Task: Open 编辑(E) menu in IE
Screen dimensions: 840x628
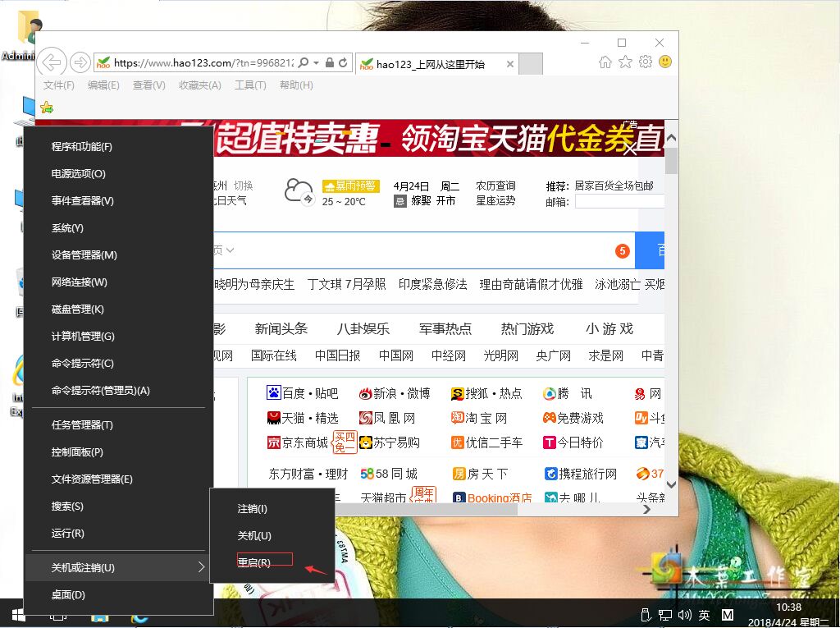Action: (x=103, y=85)
